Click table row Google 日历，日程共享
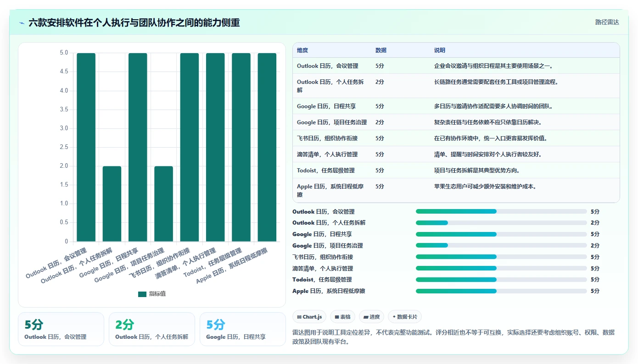Viewport: 638px width, 364px height. click(456, 106)
